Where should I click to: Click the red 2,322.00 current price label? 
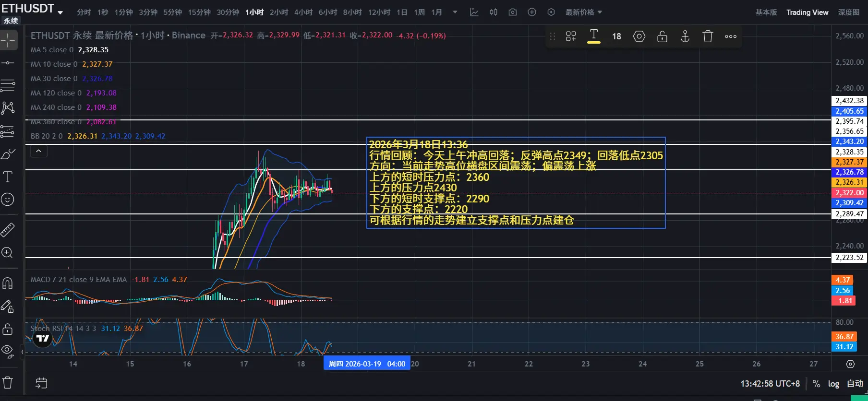tap(849, 193)
